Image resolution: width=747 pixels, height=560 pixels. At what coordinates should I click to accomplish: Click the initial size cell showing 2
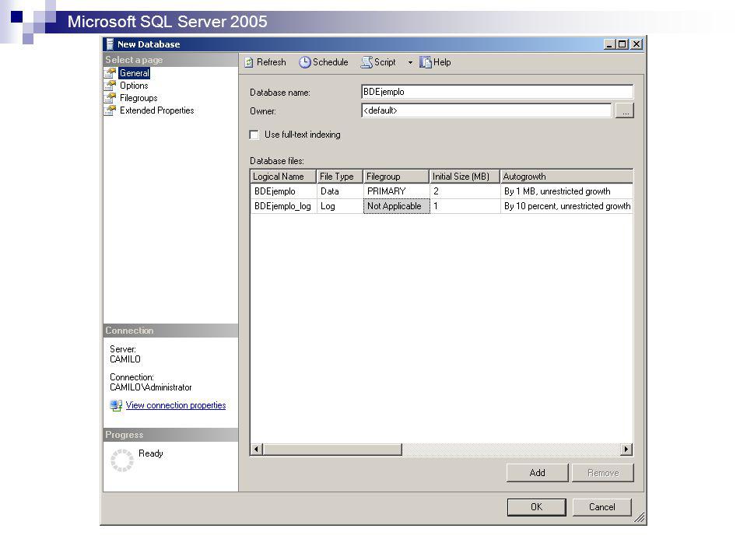pyautogui.click(x=465, y=191)
